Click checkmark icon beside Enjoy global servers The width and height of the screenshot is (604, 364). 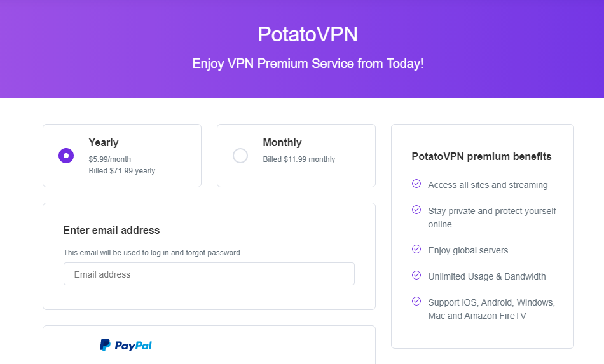tap(416, 249)
